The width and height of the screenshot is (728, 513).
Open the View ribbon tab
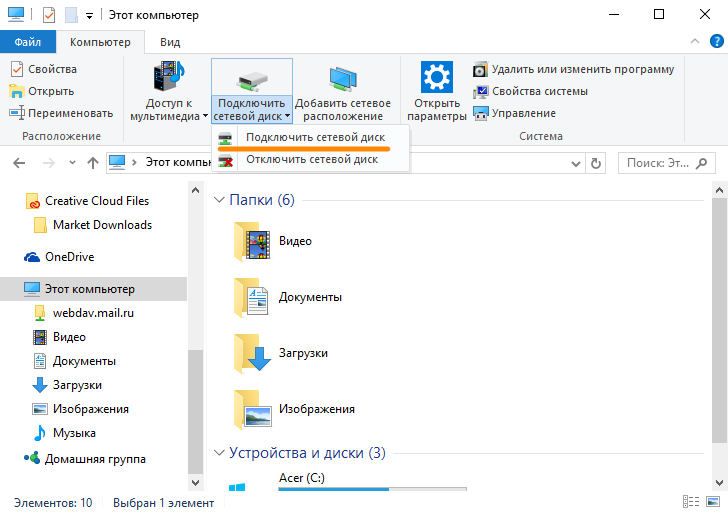pos(170,42)
